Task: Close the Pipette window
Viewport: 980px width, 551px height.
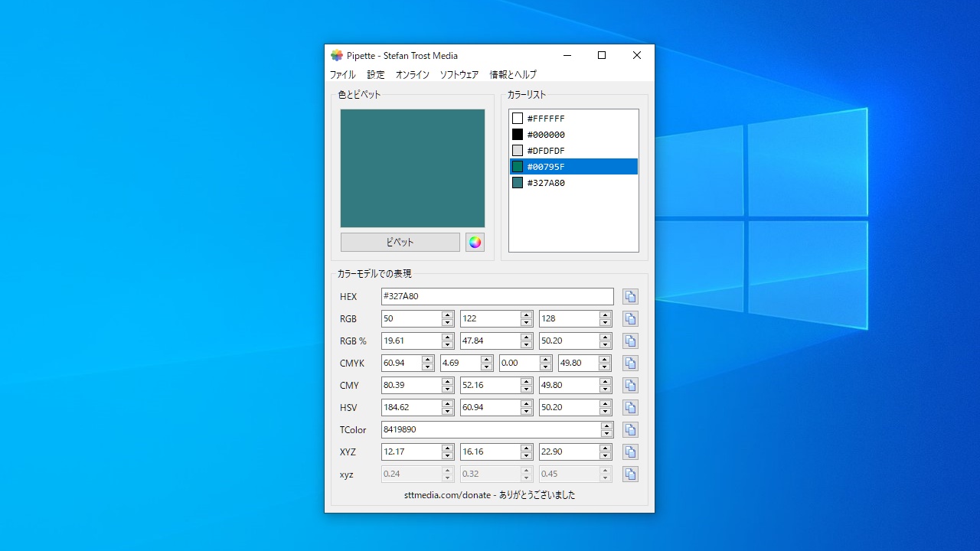Action: coord(637,55)
